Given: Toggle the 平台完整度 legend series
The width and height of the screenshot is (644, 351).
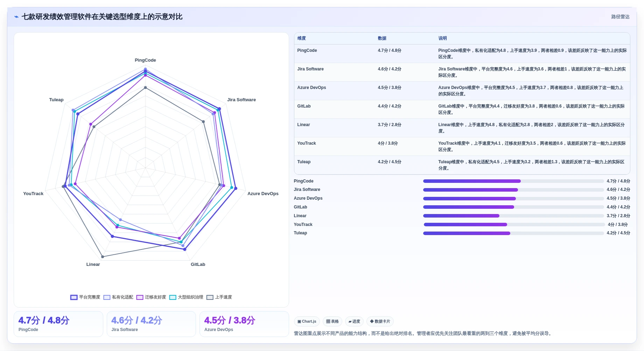Looking at the screenshot, I should pos(85,297).
